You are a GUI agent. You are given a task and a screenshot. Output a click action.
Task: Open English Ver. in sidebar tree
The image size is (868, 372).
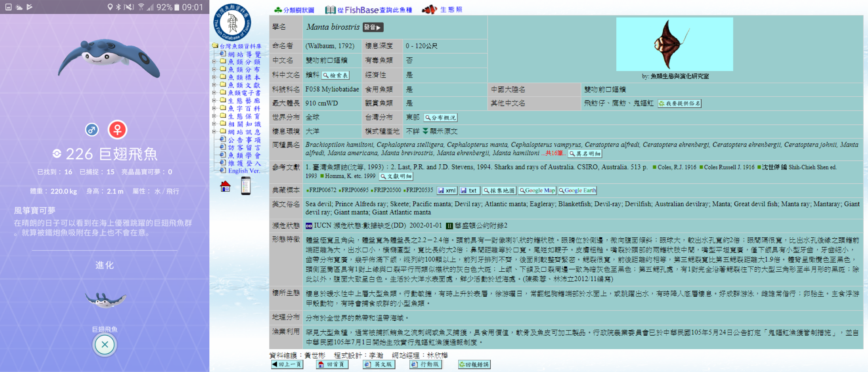point(244,171)
